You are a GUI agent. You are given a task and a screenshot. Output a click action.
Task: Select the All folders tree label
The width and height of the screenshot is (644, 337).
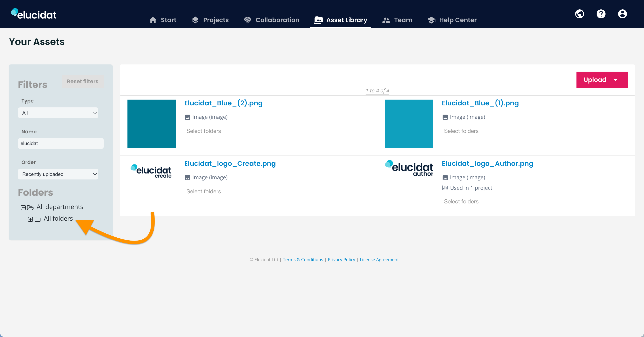tap(58, 218)
